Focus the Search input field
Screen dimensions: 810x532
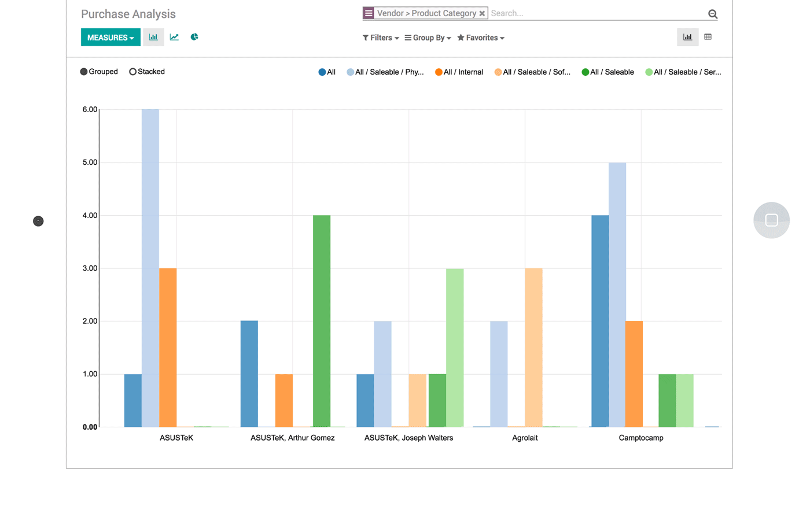click(x=596, y=13)
